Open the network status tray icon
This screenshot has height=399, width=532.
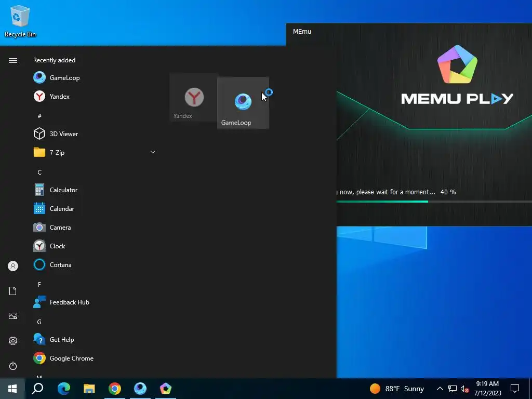453,389
